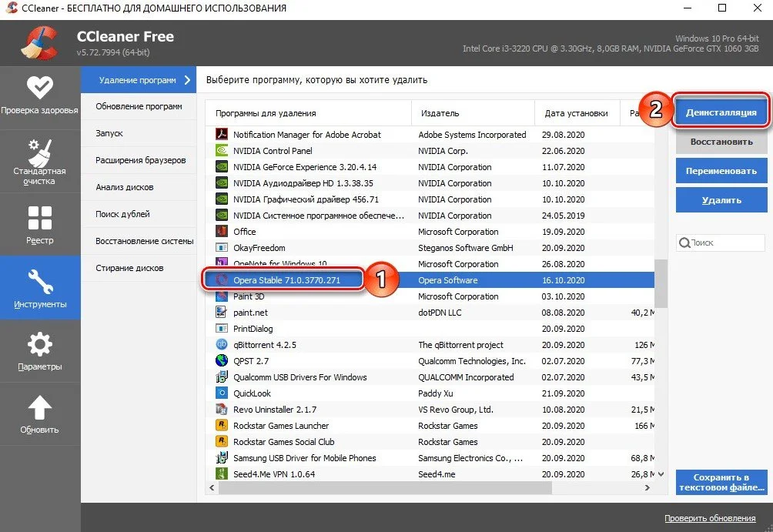Click VS Revo Group, Ltd. publisher cell

tap(456, 410)
